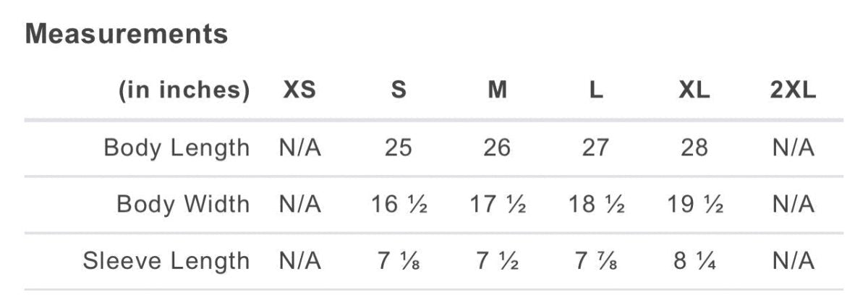Click the Sleeve Length row label
Screen dimensions: 868x308
(166, 261)
